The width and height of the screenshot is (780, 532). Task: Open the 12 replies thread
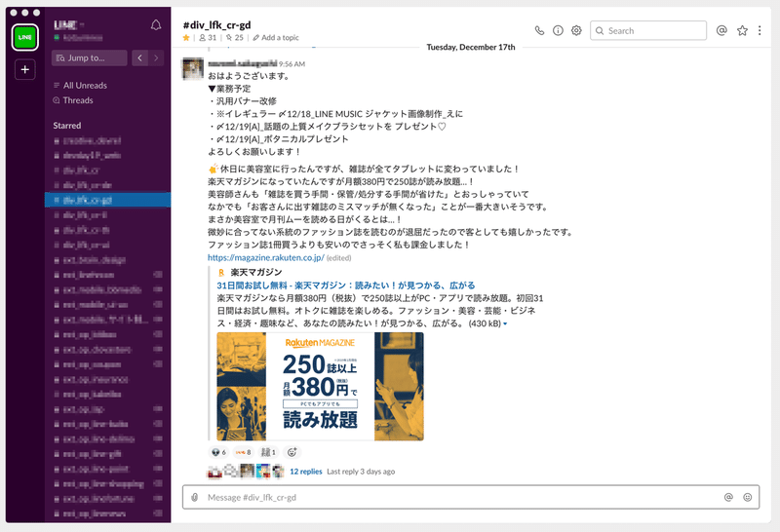306,472
